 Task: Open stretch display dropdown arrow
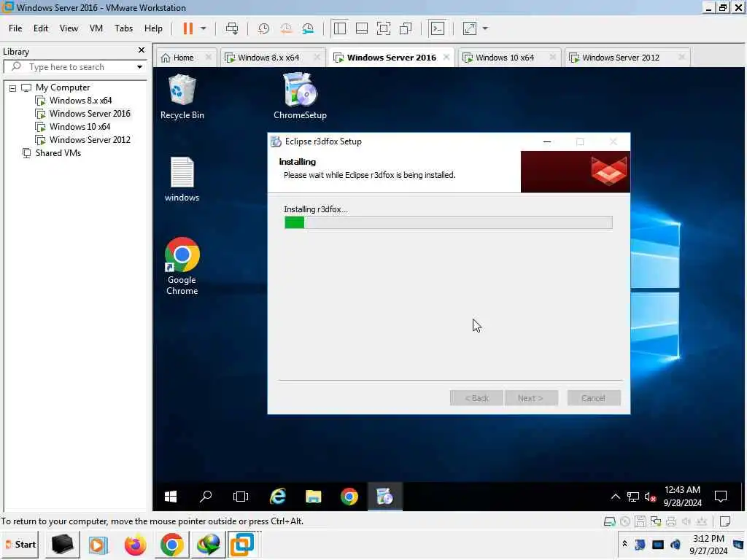[485, 28]
